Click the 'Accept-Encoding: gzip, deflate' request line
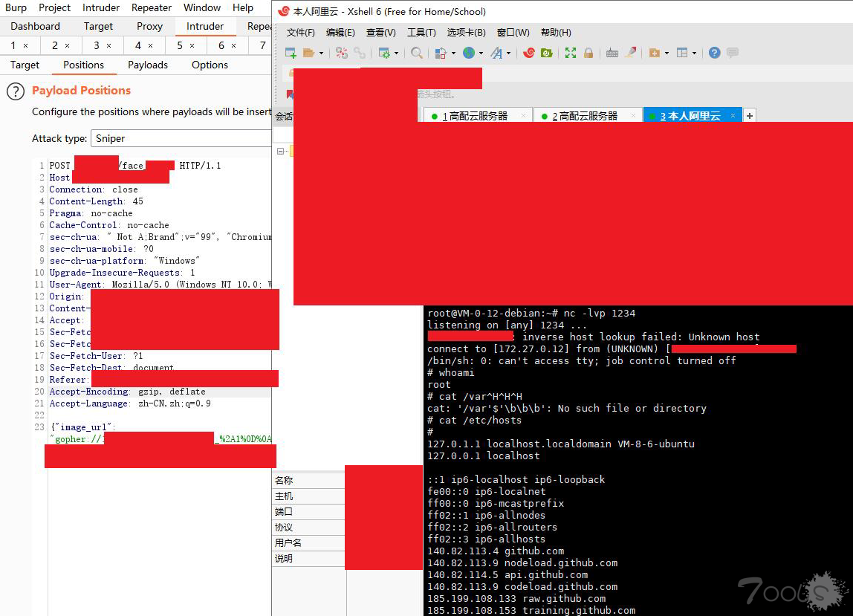The image size is (853, 616). (x=127, y=392)
